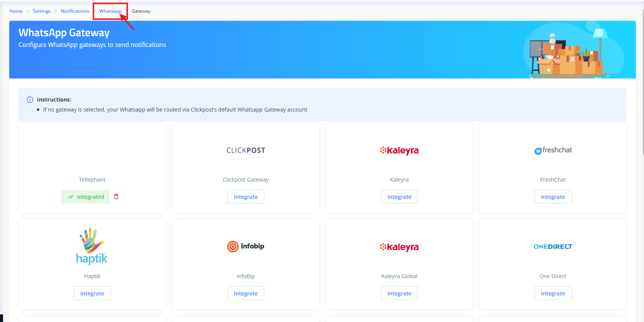Click the Kaleyra Global card label
The image size is (644, 322).
[x=399, y=276]
